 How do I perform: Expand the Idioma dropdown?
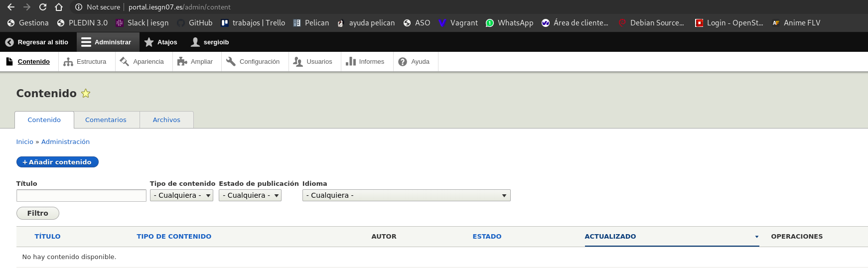coord(406,195)
